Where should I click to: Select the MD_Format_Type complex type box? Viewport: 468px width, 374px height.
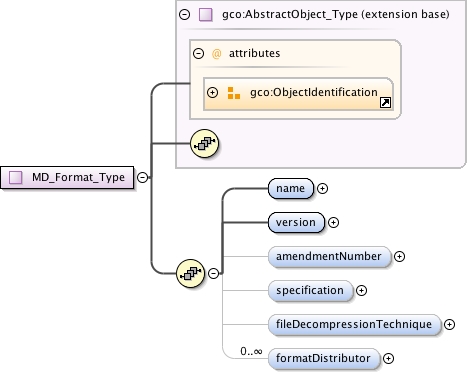[67, 178]
